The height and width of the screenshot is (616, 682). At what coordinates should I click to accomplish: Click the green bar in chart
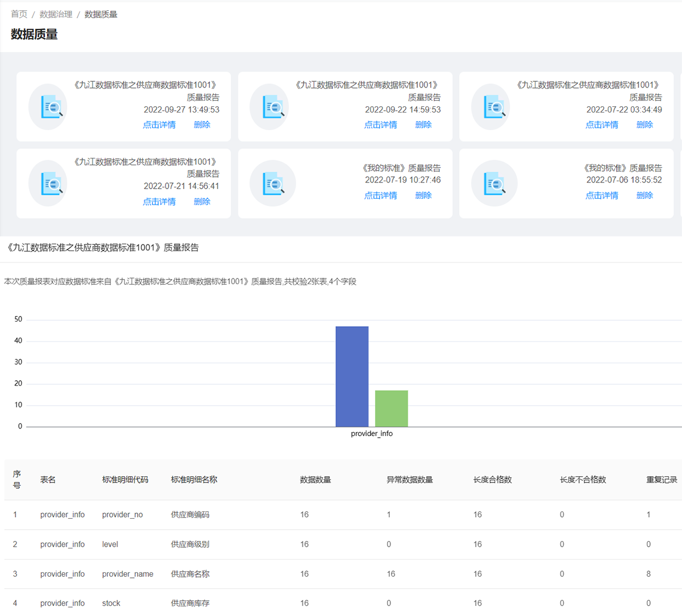pyautogui.click(x=392, y=409)
